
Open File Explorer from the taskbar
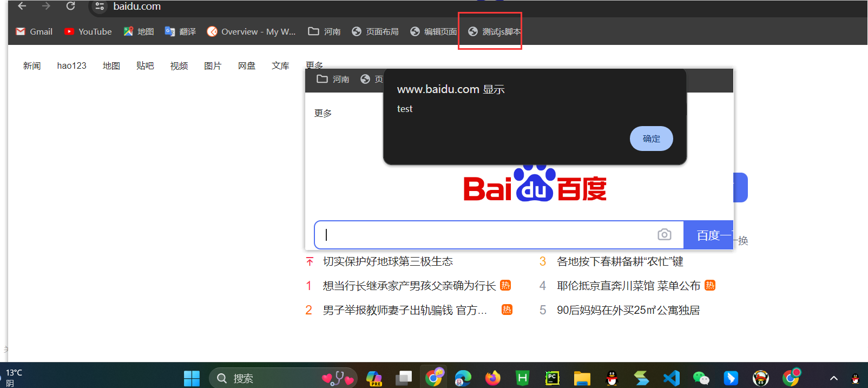(x=582, y=378)
